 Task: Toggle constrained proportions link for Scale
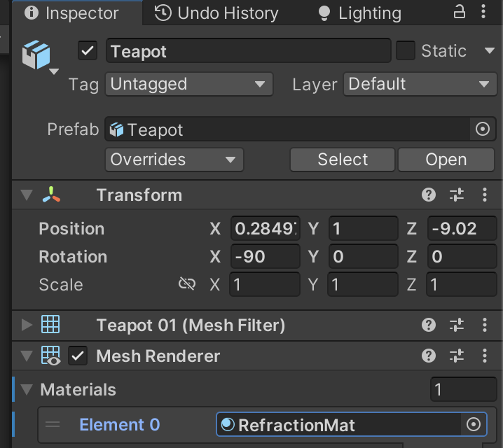coord(186,284)
